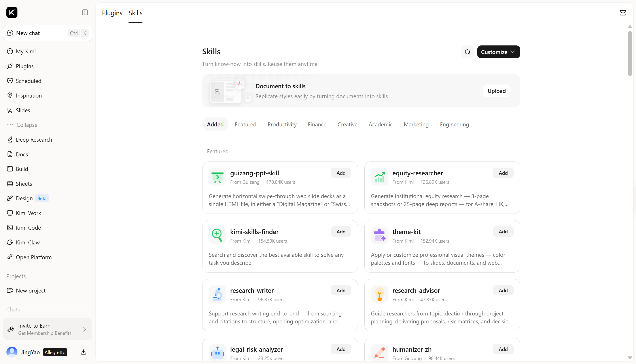Screen dimensions: 636x364
Task: Toggle the sidebar panel icon
Action: [85, 12]
